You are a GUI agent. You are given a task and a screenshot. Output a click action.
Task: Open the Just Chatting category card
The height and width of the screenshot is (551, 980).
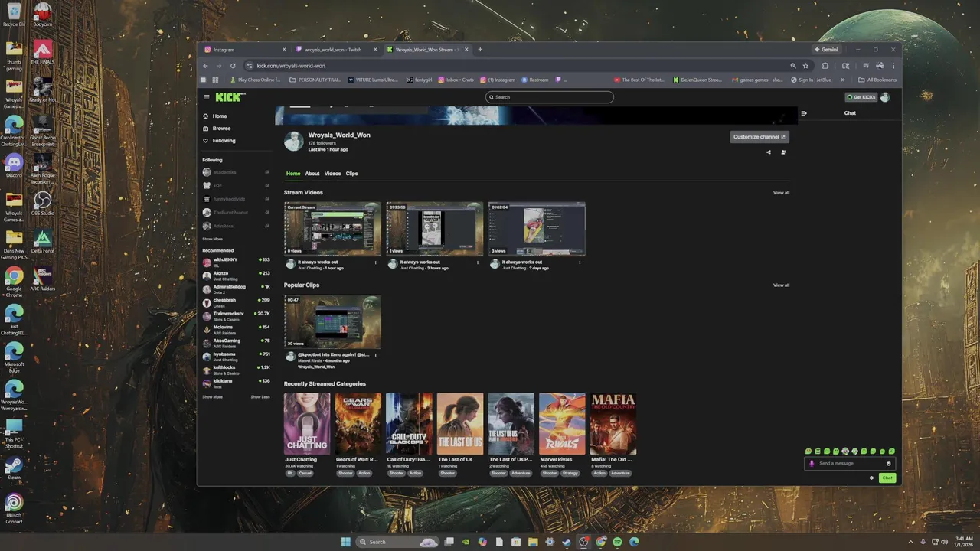pos(307,424)
